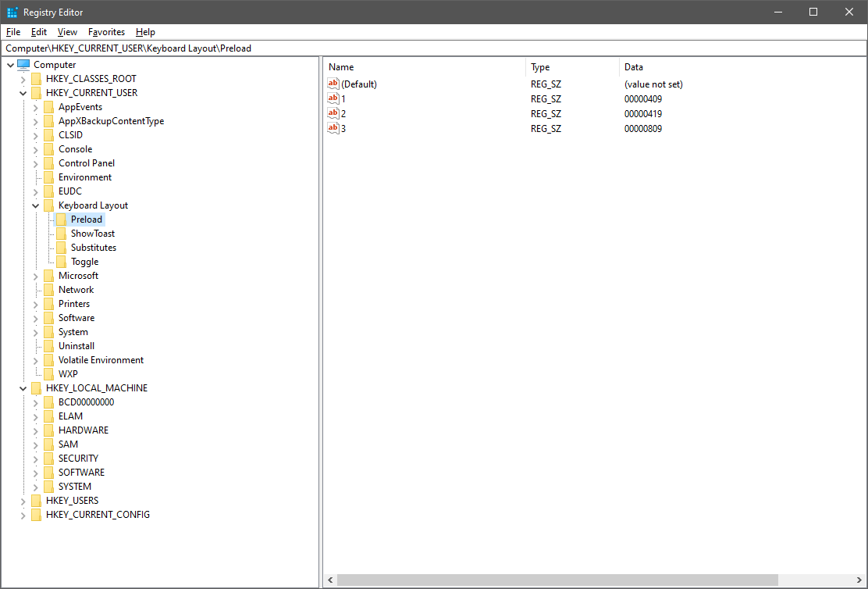The image size is (868, 589).
Task: Collapse the Keyboard Layout node arrow
Action: (35, 205)
